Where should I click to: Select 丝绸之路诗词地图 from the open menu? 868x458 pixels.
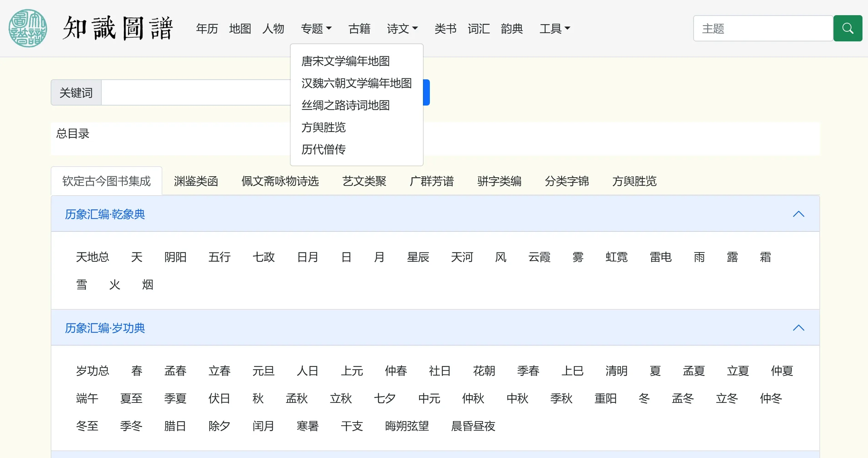pyautogui.click(x=346, y=105)
